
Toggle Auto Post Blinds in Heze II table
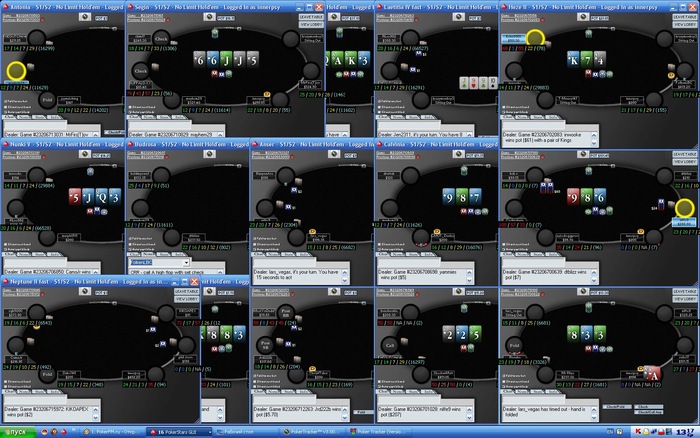click(x=504, y=112)
